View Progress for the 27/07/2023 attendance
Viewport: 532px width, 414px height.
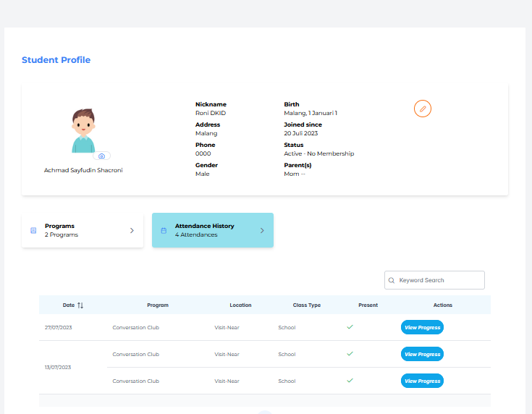pyautogui.click(x=422, y=327)
